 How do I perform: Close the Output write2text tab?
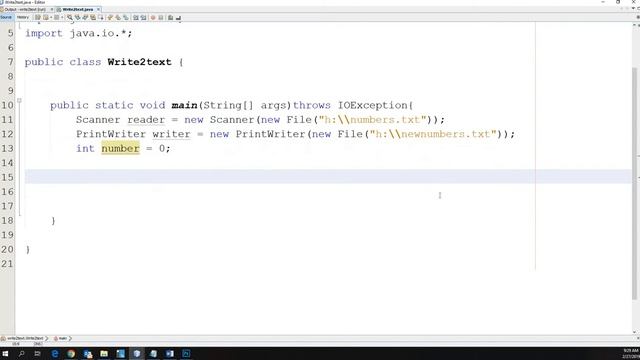tap(52, 9)
